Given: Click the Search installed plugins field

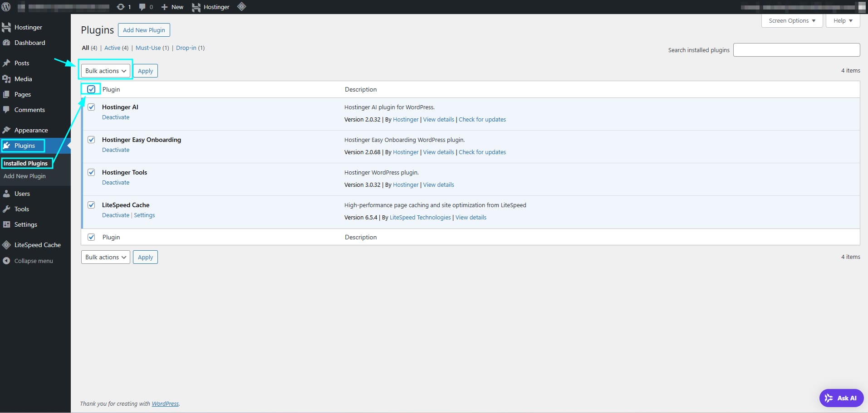Looking at the screenshot, I should click(796, 50).
